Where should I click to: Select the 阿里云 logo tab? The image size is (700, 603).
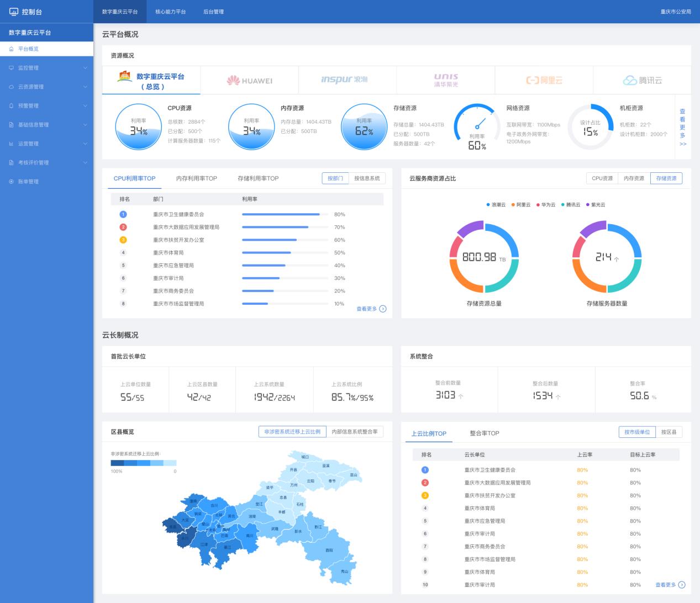point(544,81)
